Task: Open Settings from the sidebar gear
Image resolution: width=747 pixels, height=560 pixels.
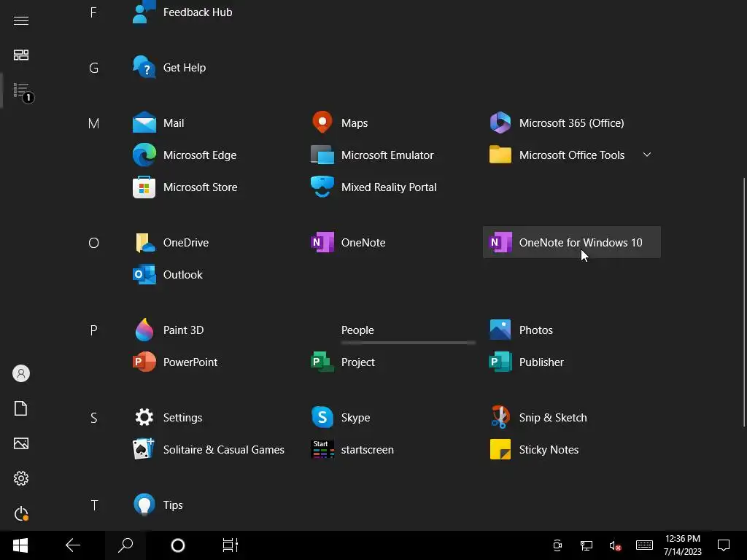Action: click(21, 478)
